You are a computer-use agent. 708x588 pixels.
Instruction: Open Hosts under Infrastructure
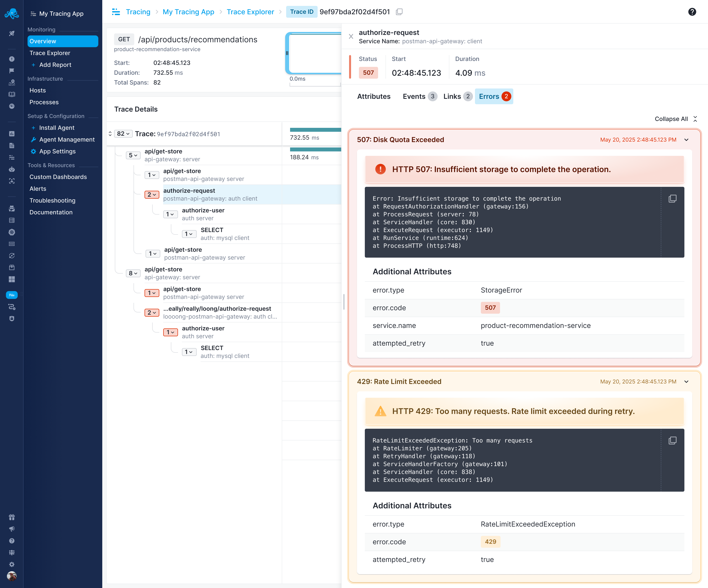(37, 90)
